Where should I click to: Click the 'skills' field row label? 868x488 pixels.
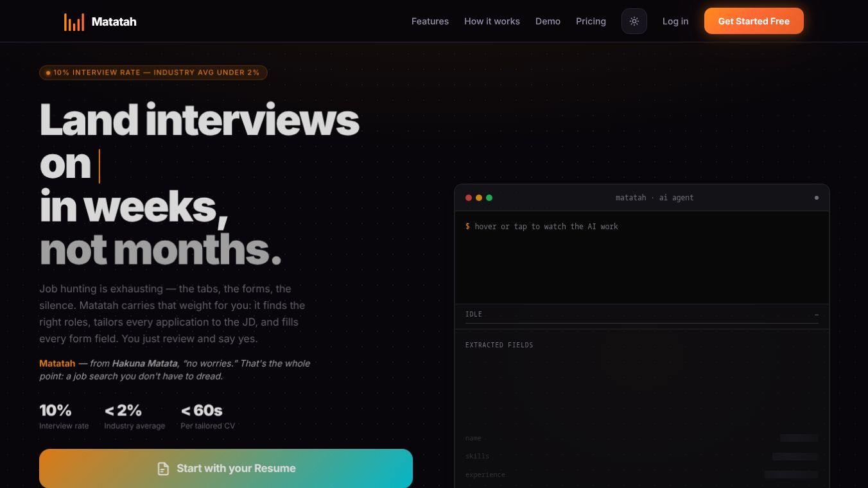477,456
